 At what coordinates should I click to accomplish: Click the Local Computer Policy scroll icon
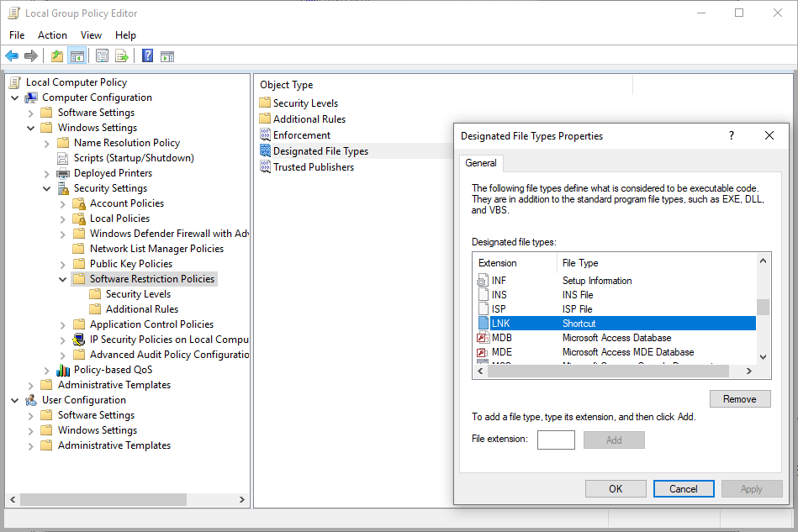15,82
